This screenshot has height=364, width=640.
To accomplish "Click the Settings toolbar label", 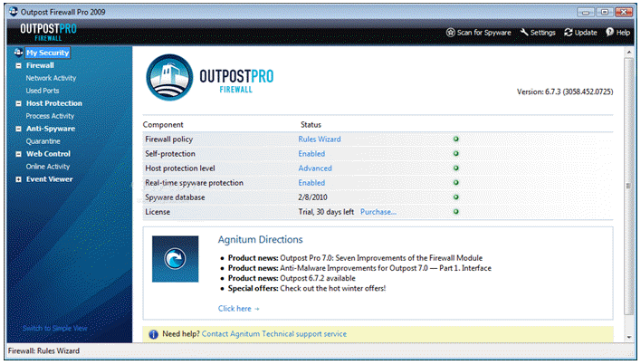I will tap(542, 32).
